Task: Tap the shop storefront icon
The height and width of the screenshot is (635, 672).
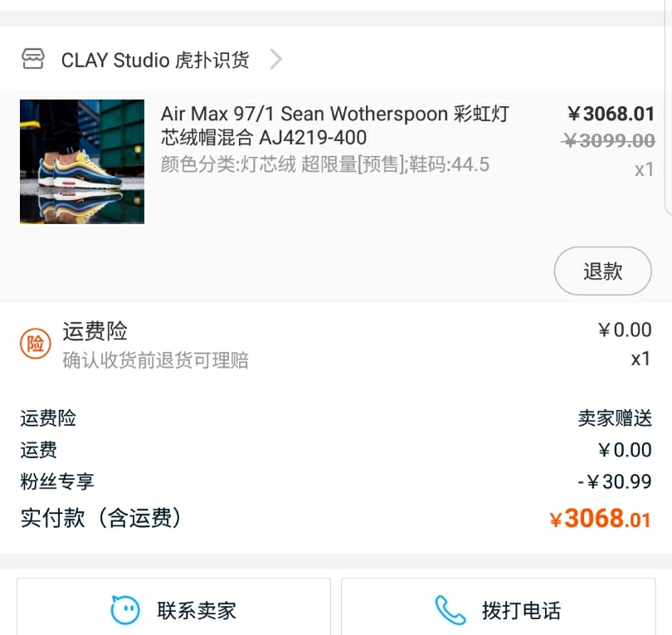Action: (x=32, y=59)
